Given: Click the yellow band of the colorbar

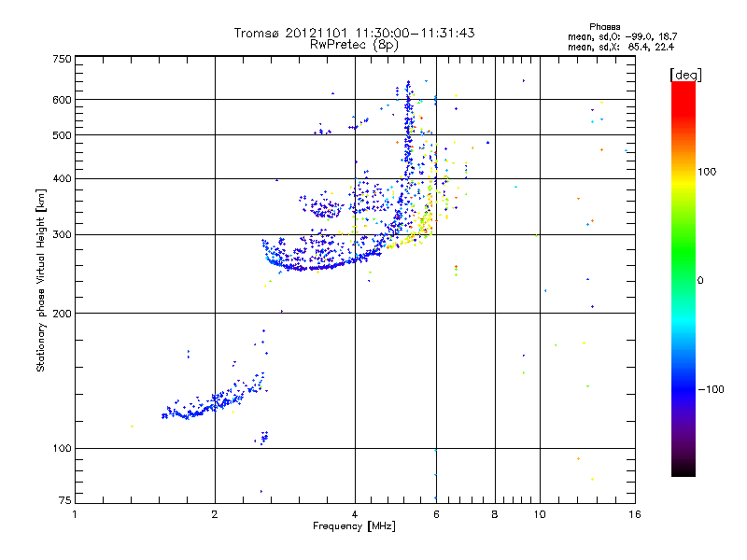Looking at the screenshot, I should (x=683, y=177).
